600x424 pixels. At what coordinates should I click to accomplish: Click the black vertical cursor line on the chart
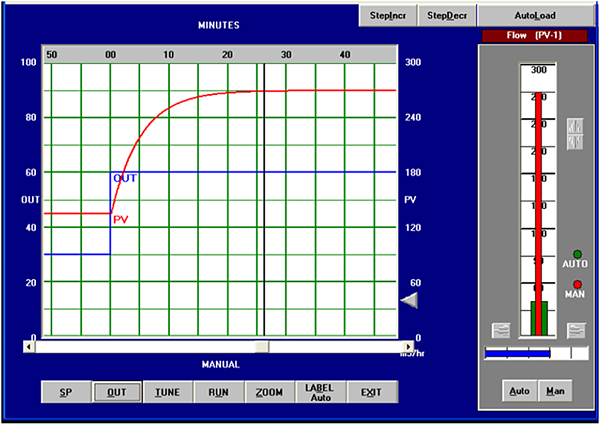tap(264, 200)
